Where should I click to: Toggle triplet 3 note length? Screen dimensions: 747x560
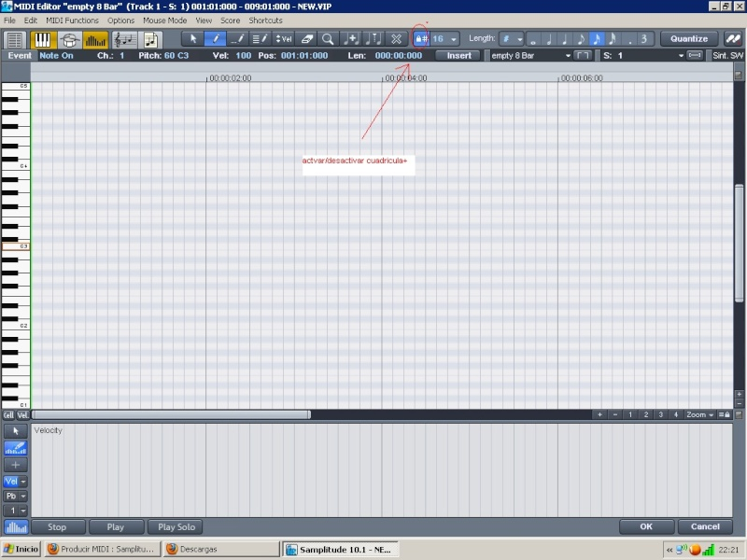(x=644, y=39)
